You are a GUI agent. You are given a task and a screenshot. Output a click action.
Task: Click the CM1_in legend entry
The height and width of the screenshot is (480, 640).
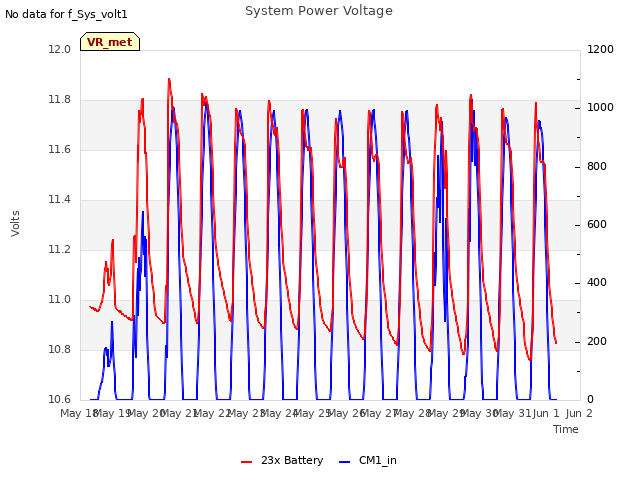click(x=367, y=460)
